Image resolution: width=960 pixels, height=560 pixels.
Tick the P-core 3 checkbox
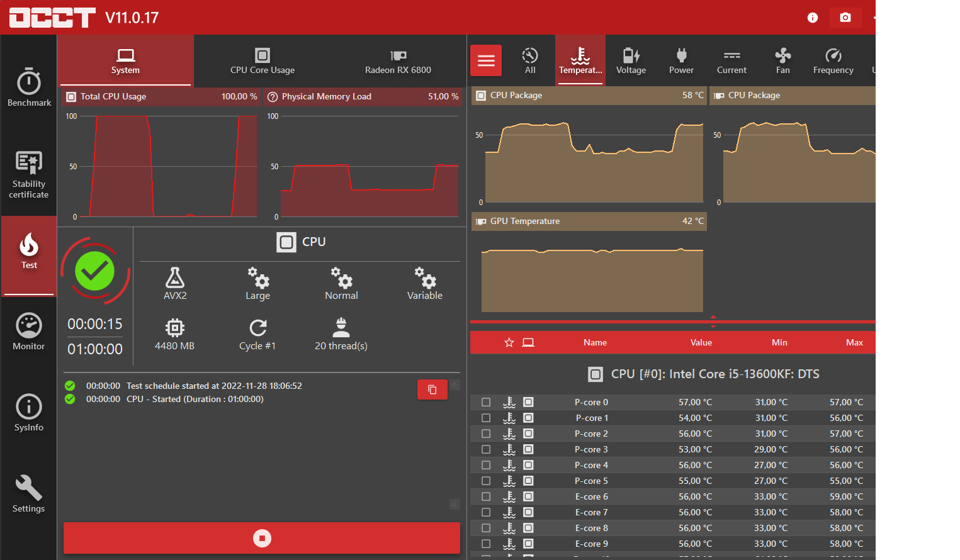click(x=486, y=449)
